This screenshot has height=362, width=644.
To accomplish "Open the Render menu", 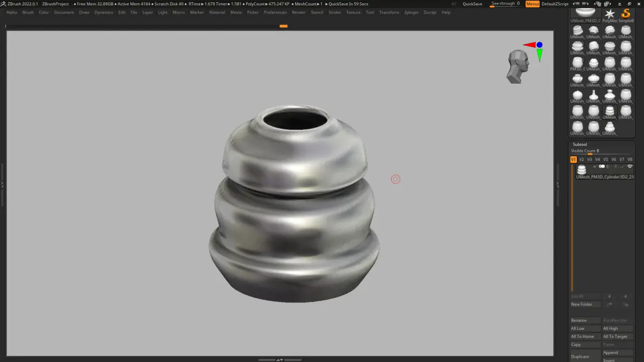I will [x=298, y=12].
